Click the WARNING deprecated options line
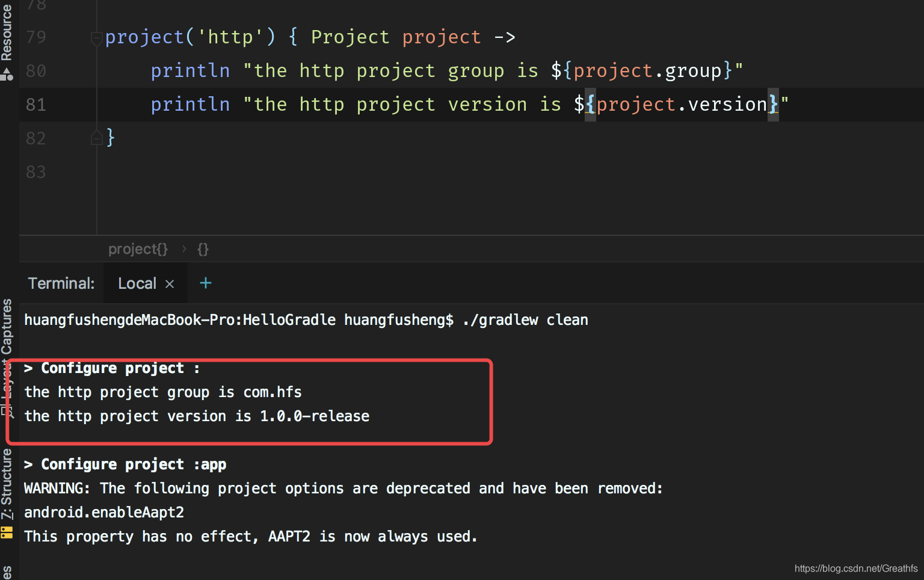Viewport: 924px width, 580px height. click(x=343, y=489)
